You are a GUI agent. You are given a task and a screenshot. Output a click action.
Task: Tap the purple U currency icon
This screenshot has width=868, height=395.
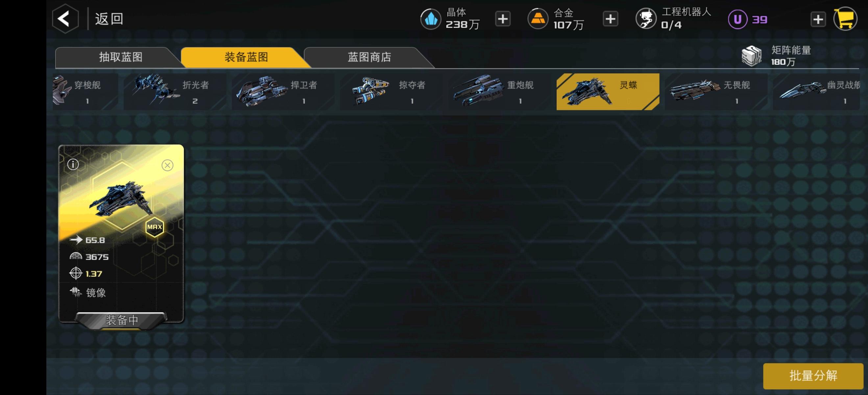coord(737,19)
